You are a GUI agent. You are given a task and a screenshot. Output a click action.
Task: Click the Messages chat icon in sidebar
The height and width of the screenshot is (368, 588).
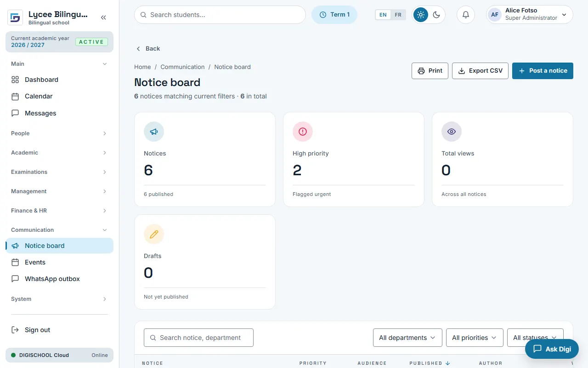(x=15, y=113)
